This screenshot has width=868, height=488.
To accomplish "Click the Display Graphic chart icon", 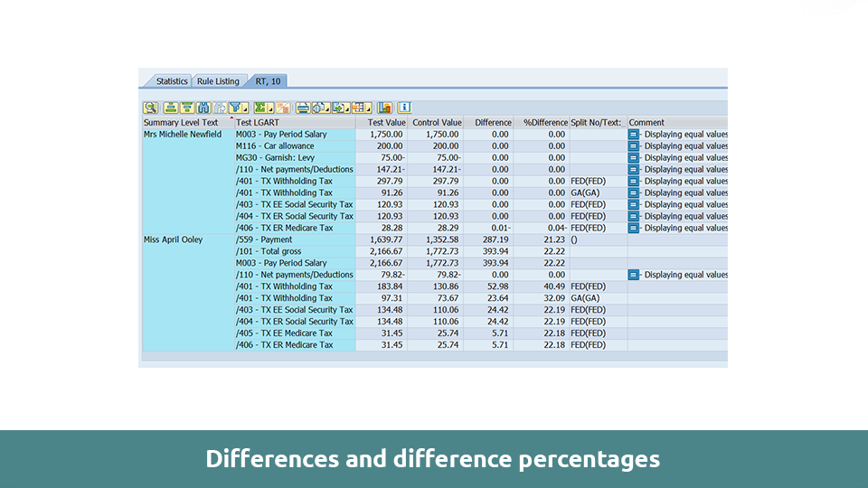I will (384, 108).
